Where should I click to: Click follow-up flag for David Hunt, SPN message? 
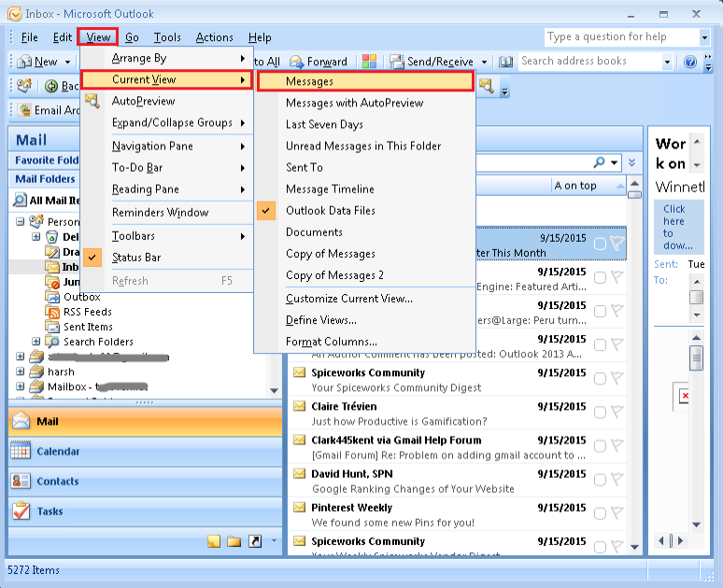click(x=617, y=479)
